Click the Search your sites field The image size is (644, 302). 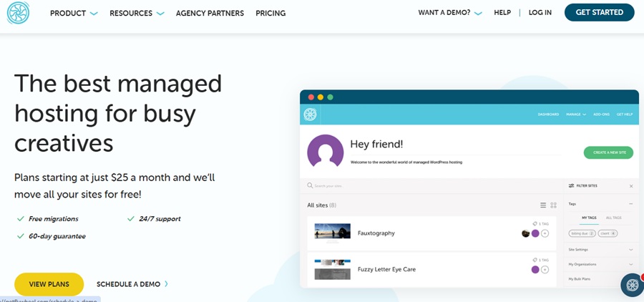(x=429, y=186)
